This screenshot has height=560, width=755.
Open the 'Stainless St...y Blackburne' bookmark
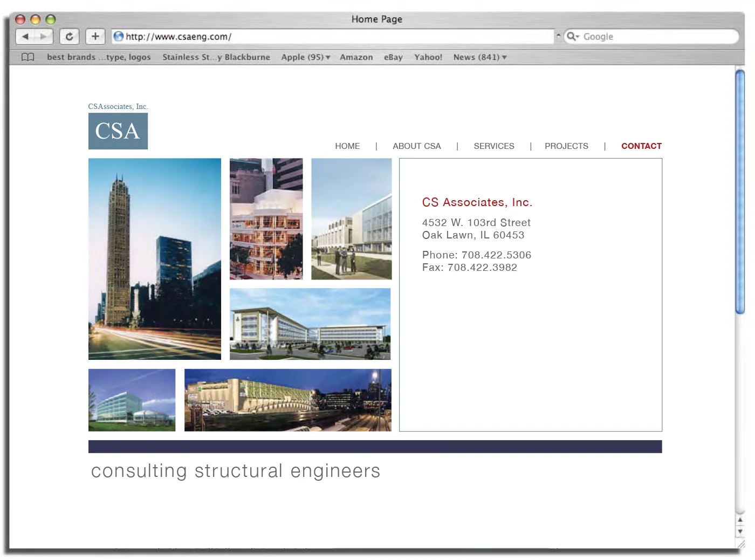pos(216,57)
